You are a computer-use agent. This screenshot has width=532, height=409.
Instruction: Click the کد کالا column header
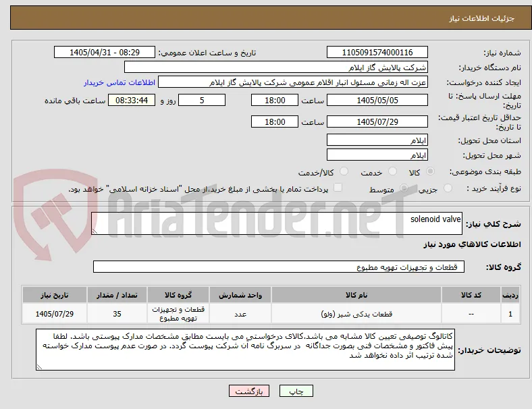point(471,295)
